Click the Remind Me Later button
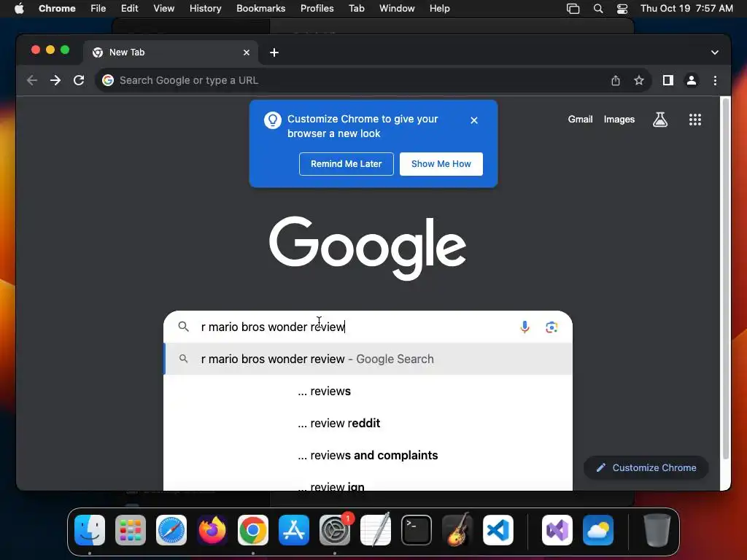 (347, 164)
